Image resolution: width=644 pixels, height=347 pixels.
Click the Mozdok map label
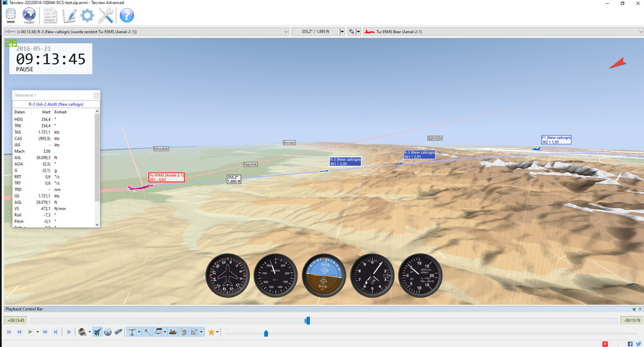161,149
